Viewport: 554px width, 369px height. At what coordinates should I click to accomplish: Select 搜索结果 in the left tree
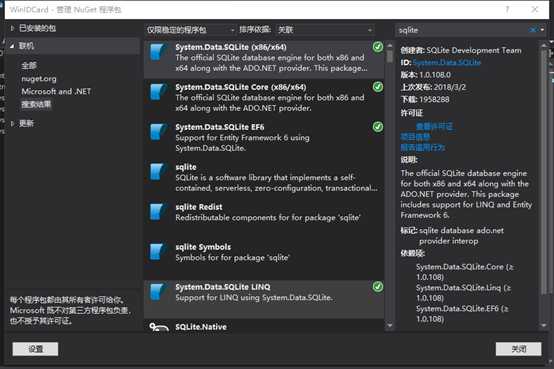36,104
